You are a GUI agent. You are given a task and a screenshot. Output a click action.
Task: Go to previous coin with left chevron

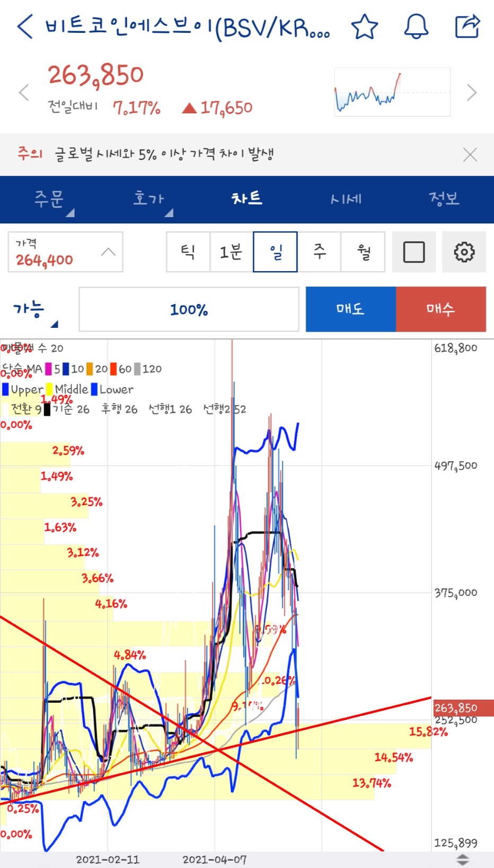point(23,93)
